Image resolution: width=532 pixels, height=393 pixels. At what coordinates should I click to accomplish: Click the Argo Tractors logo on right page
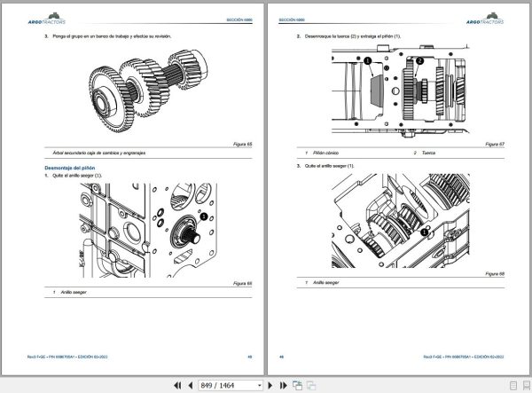[x=485, y=19]
